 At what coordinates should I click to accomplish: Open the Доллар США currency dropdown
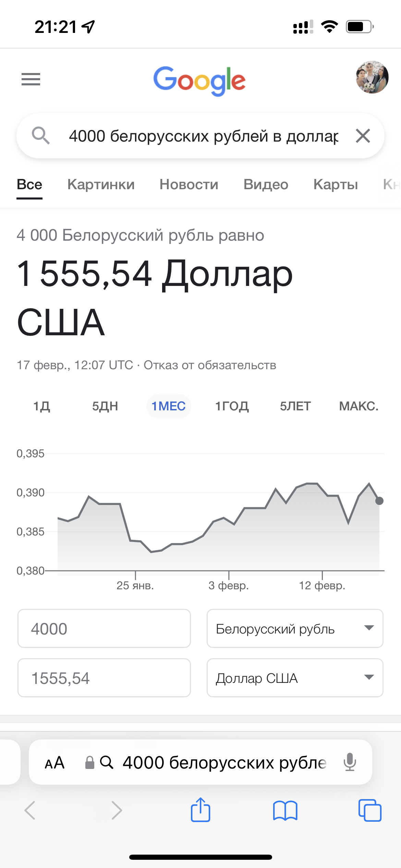pyautogui.click(x=295, y=678)
